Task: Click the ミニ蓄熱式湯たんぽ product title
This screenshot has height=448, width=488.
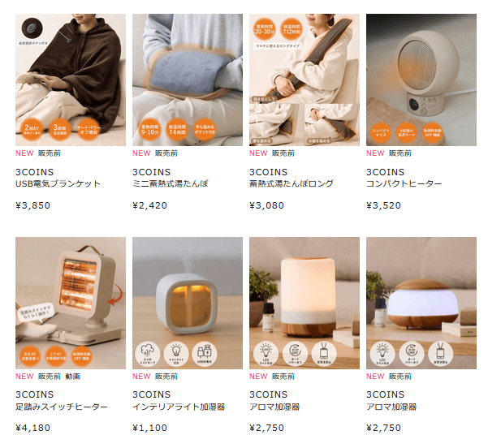Action: 171,183
